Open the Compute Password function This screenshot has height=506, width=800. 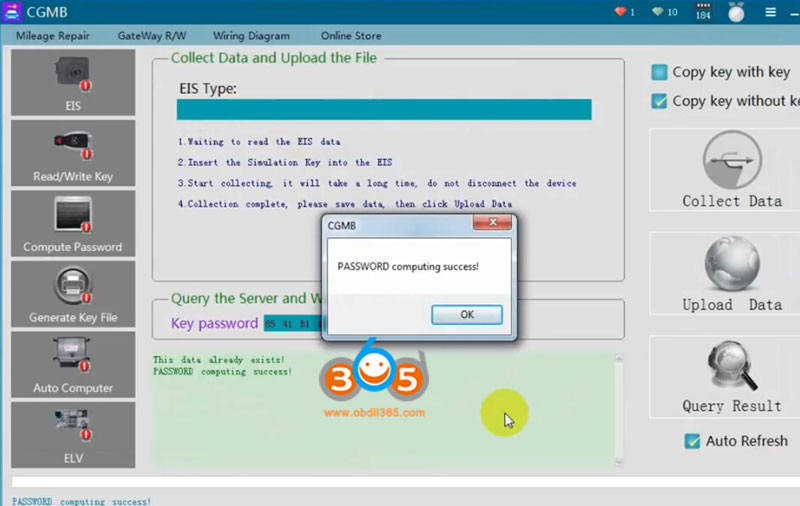coord(73,223)
